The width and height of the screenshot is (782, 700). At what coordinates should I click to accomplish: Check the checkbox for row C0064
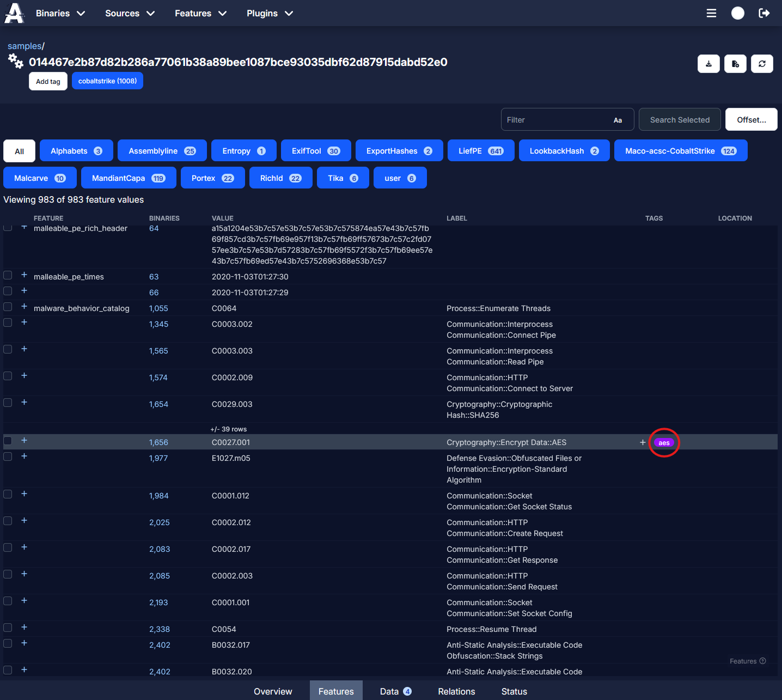pos(8,306)
